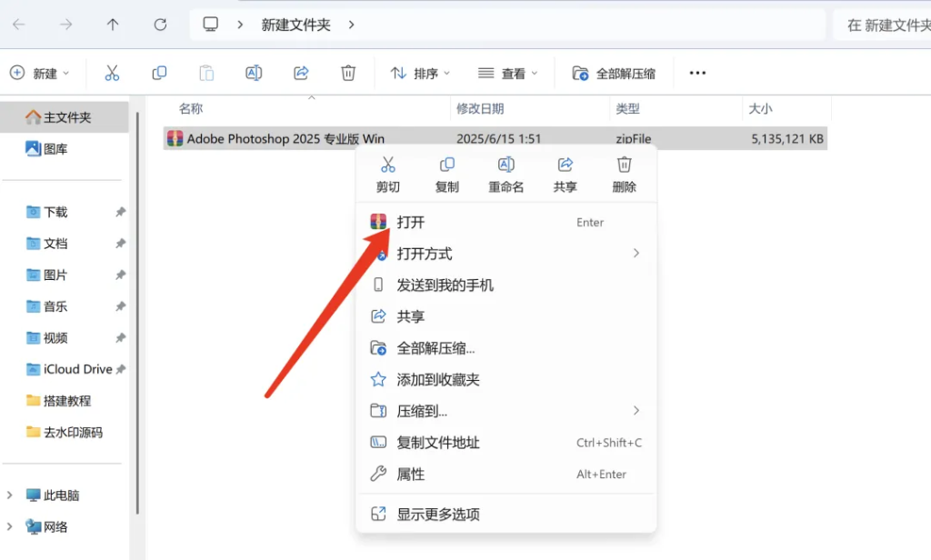This screenshot has width=931, height=560.
Task: Choose 添加到收藏夹 from the context menu
Action: [x=506, y=379]
